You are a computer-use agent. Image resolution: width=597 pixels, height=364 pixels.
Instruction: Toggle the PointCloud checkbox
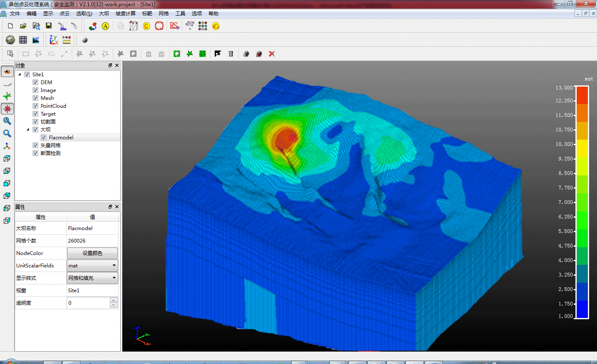[x=36, y=106]
